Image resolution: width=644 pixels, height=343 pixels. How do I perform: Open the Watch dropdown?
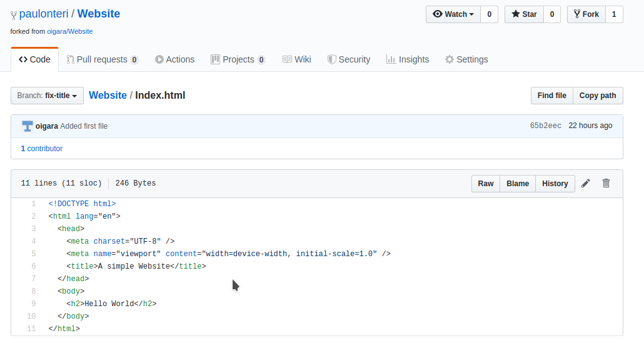tap(453, 14)
